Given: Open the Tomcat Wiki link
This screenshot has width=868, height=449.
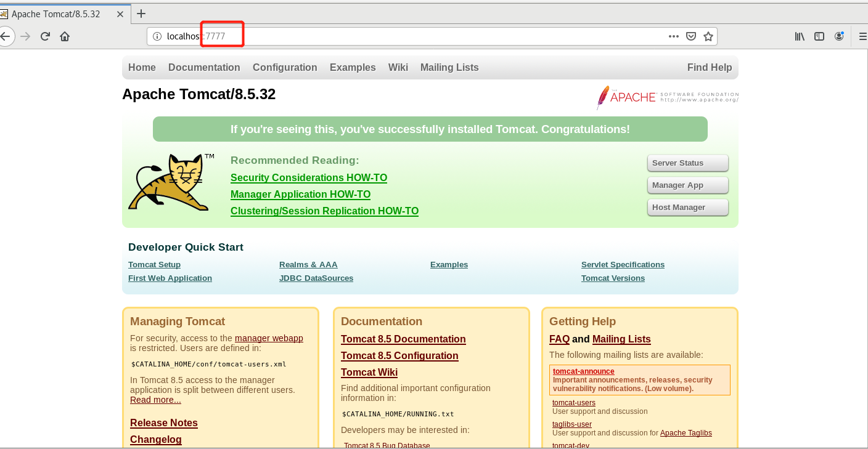Looking at the screenshot, I should point(369,373).
